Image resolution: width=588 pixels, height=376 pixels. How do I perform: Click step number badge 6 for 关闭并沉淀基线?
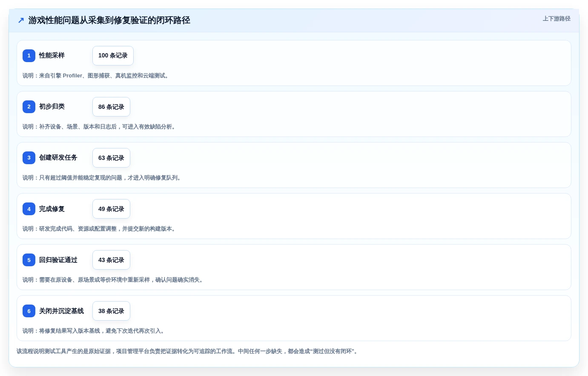tap(29, 311)
